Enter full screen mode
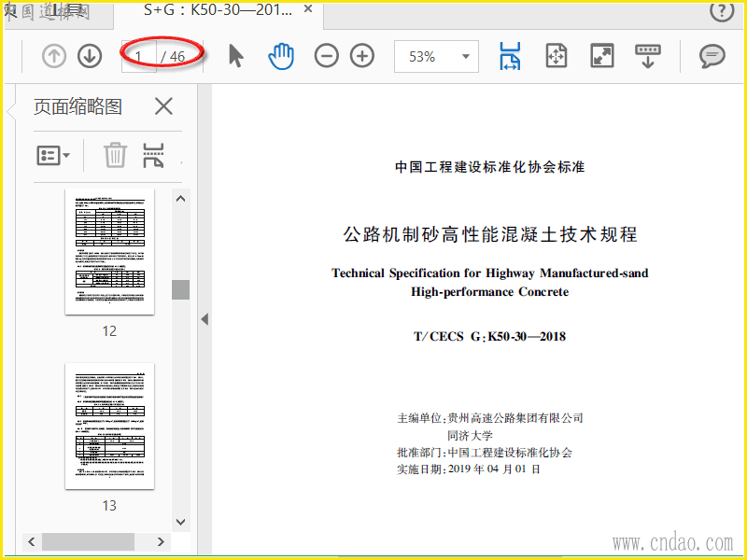Screen dimensions: 747x560 (x=602, y=56)
